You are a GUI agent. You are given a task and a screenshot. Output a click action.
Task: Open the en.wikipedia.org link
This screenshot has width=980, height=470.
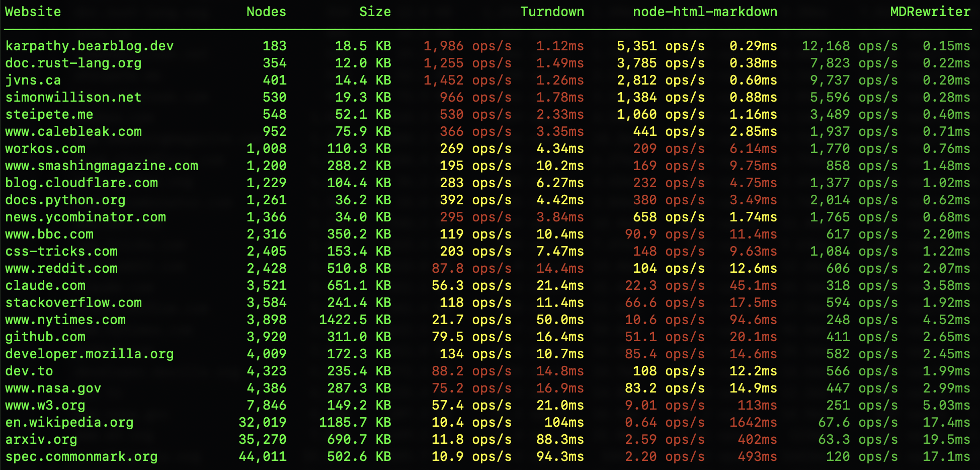click(69, 422)
